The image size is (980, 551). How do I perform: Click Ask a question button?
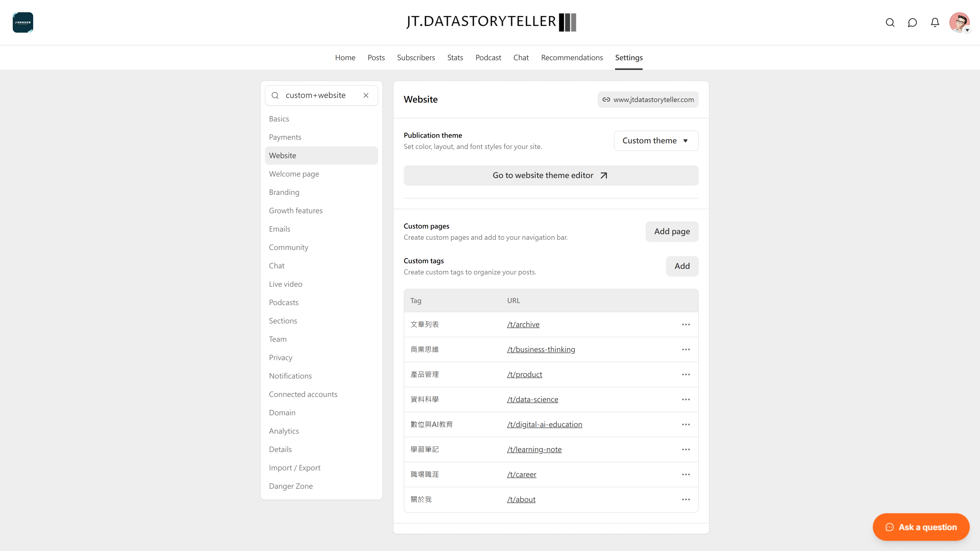click(x=921, y=527)
